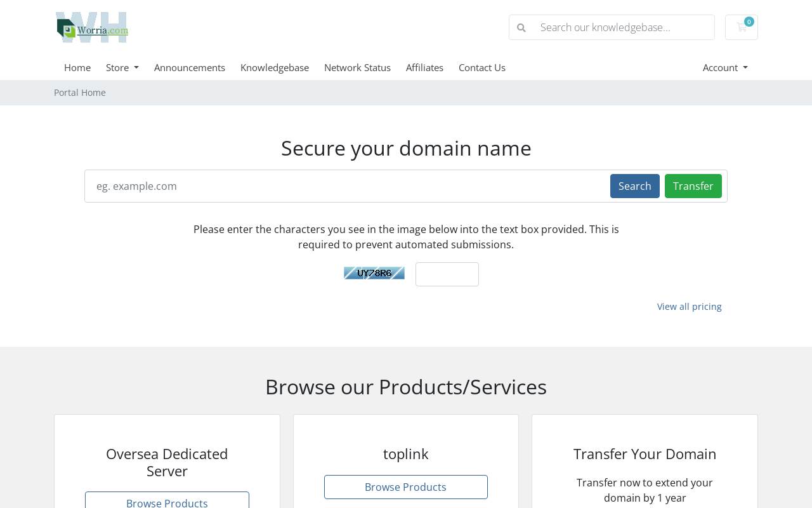Click the blue Search domain button

(x=635, y=186)
